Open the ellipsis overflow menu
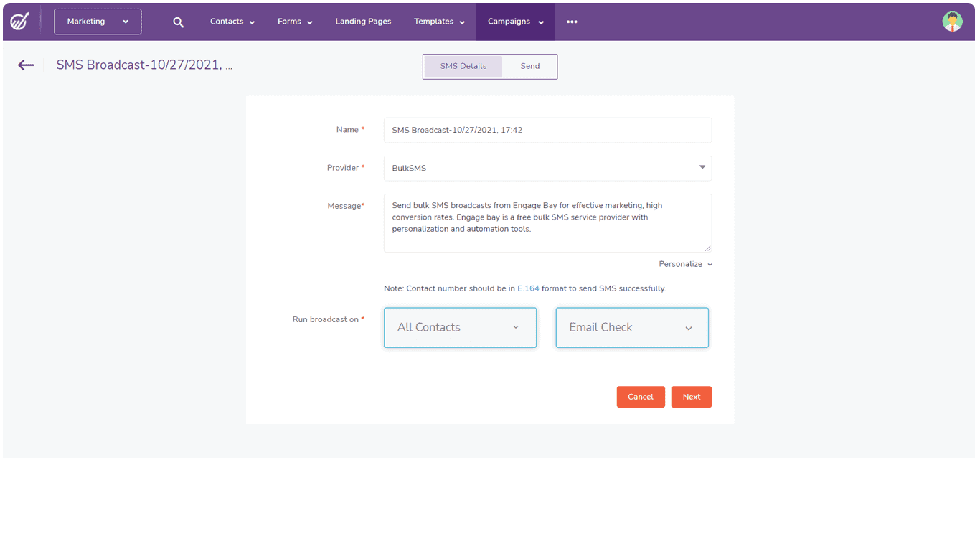 pos(572,22)
